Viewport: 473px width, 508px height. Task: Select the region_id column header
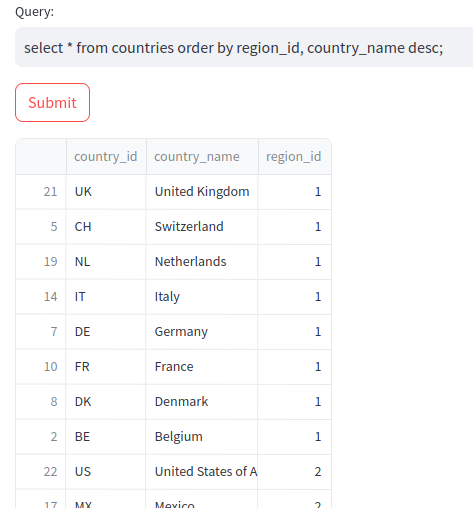click(x=295, y=156)
